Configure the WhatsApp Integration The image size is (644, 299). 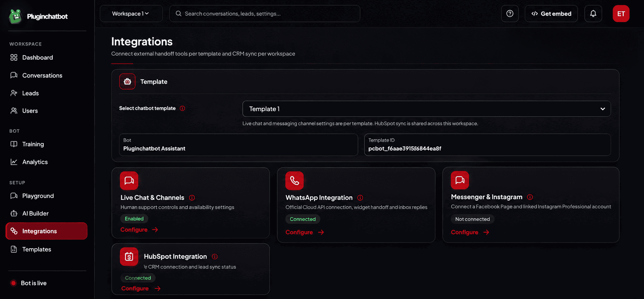click(305, 232)
